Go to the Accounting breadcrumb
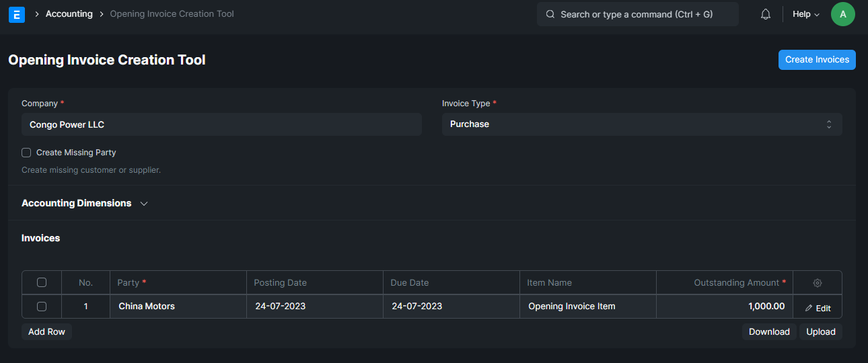This screenshot has width=868, height=363. (69, 13)
